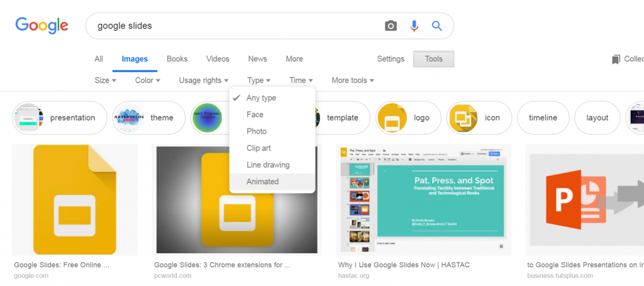Select the logo suggestion chip icon
This screenshot has height=286, width=644.
392,118
